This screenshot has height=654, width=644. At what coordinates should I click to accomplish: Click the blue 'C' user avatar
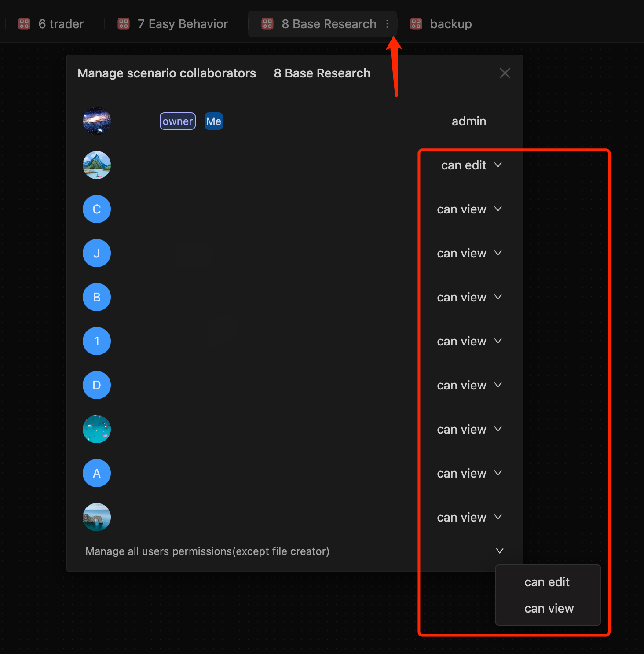click(97, 209)
